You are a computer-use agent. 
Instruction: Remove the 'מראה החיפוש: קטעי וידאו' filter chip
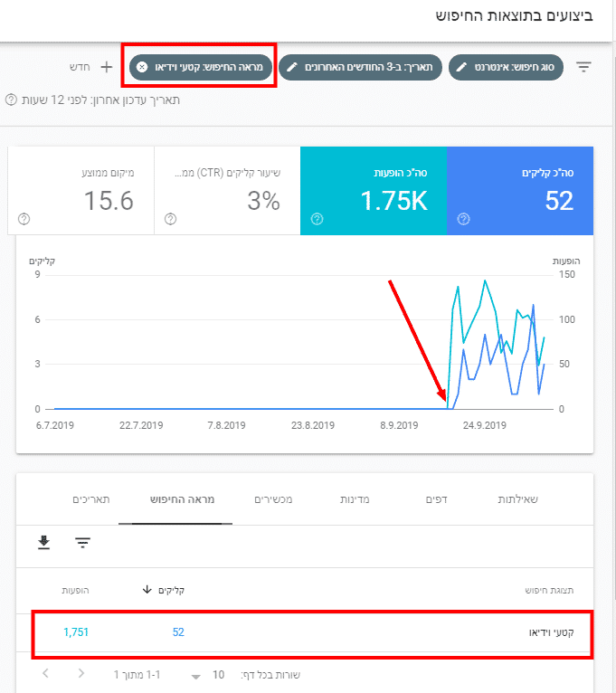point(142,67)
